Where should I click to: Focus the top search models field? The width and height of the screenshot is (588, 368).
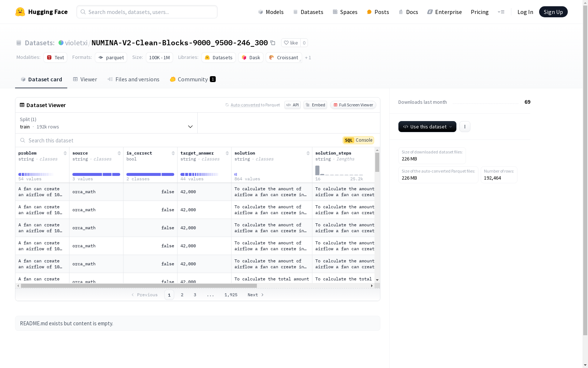[x=147, y=12]
